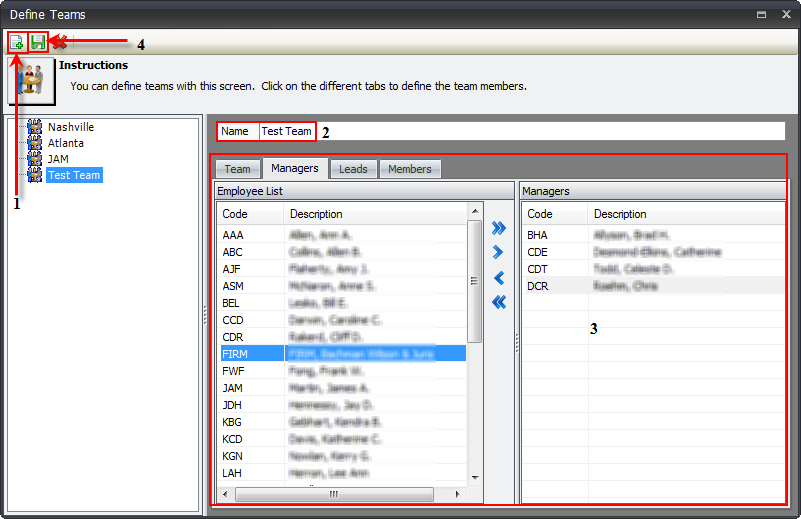801x519 pixels.
Task: Click the New team toolbar icon
Action: click(x=17, y=42)
